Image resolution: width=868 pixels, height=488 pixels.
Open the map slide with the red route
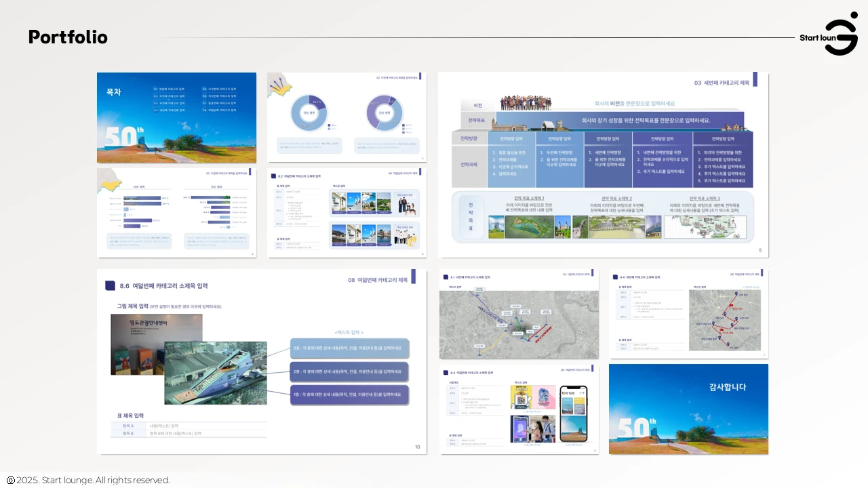(x=688, y=314)
